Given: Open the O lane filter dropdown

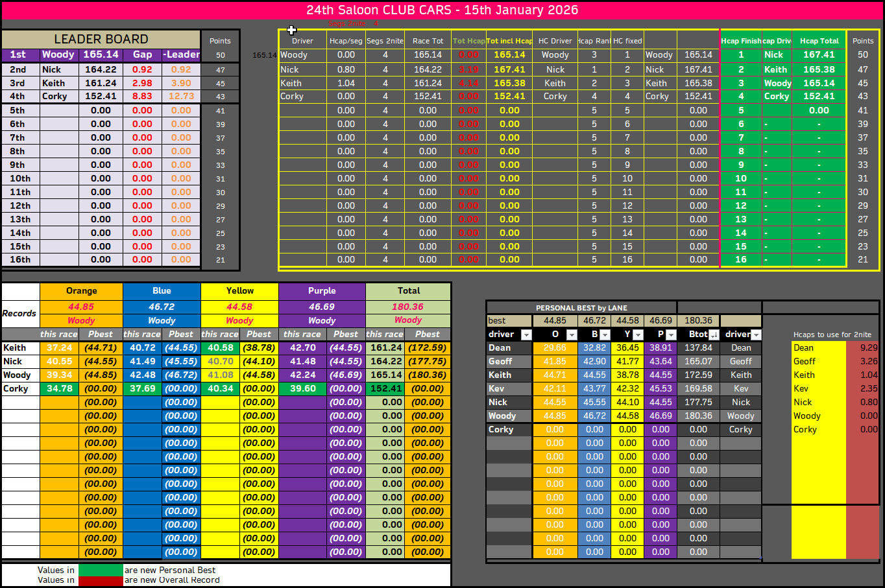Looking at the screenshot, I should tap(572, 335).
